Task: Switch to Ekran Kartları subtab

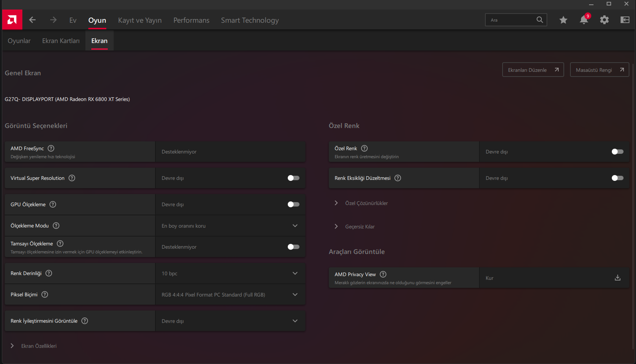Action: pos(61,41)
